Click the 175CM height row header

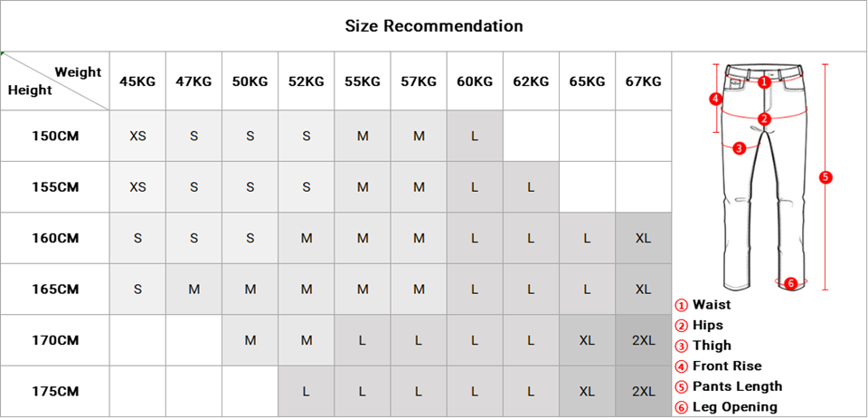(56, 392)
